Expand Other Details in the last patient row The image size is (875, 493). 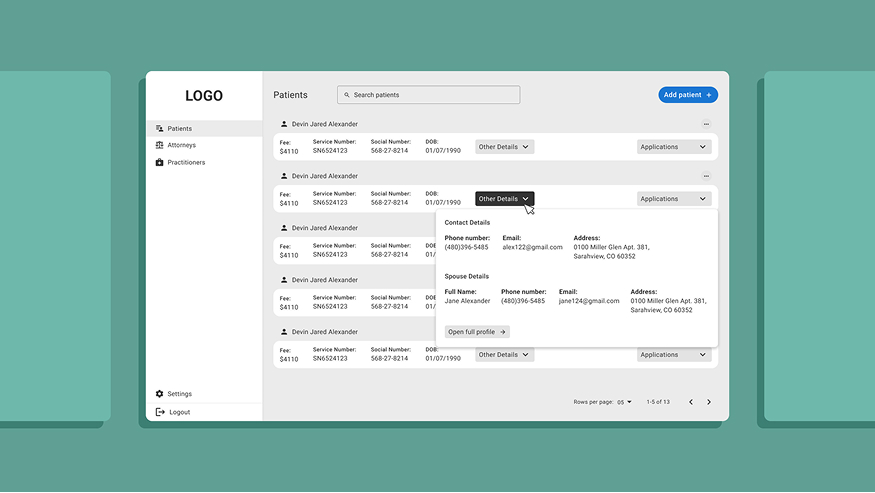coord(504,355)
